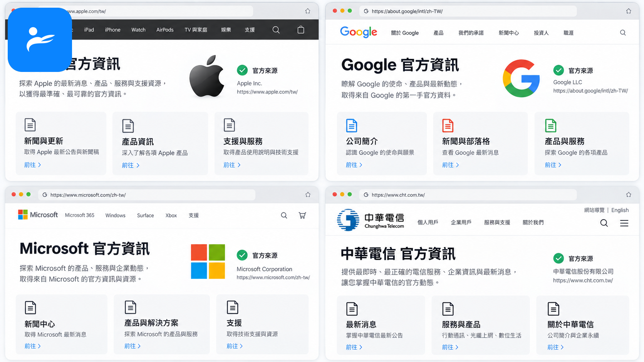The width and height of the screenshot is (644, 362).
Task: Click the Chunghwa Telecom search icon
Action: point(604,223)
